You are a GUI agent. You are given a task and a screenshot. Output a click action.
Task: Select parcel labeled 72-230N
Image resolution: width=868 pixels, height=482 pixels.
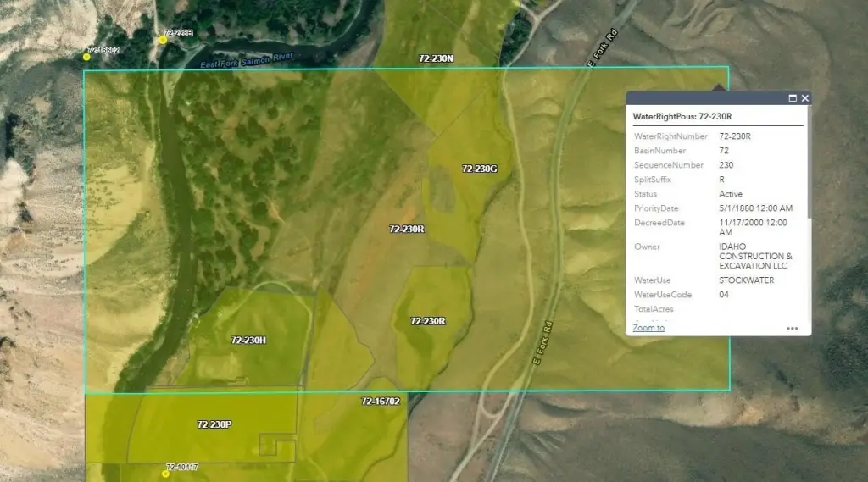(x=437, y=58)
